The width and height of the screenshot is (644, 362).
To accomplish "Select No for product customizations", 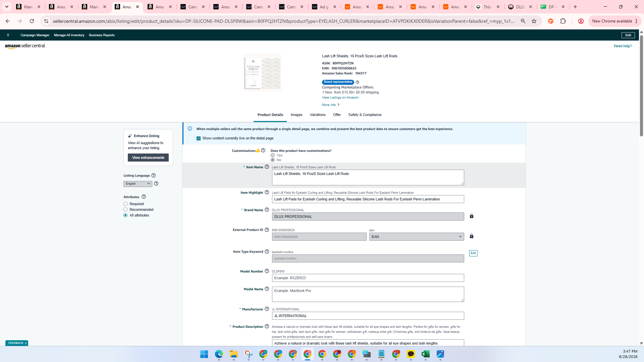I will point(273,160).
